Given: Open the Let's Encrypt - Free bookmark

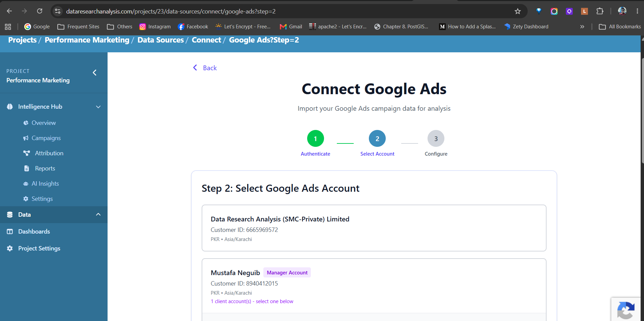Looking at the screenshot, I should coord(243,27).
